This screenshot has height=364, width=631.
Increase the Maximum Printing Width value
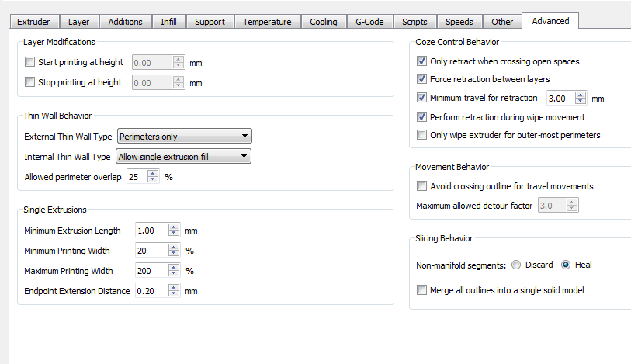tap(174, 267)
